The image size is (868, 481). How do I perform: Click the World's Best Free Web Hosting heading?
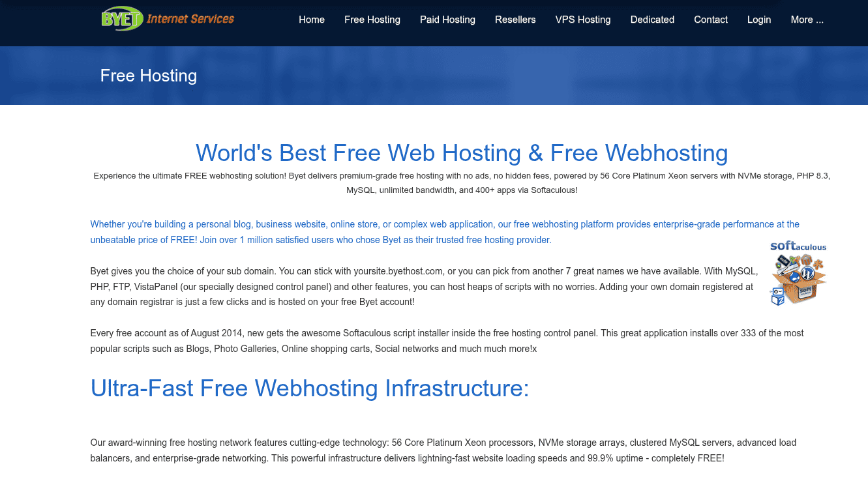[462, 153]
